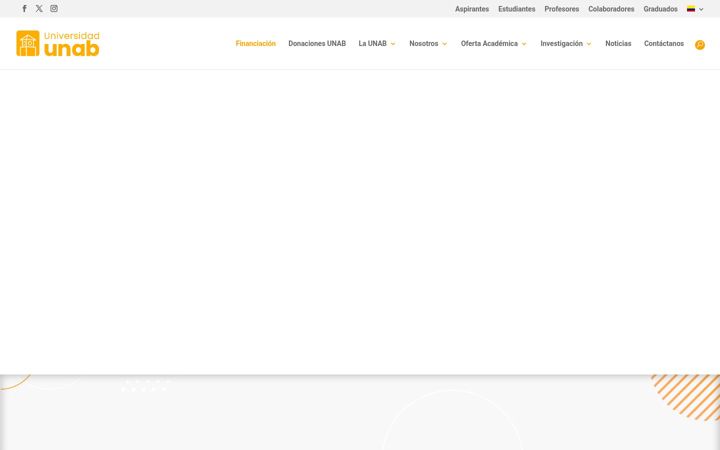
Task: Follow the Graduados link
Action: [x=660, y=9]
